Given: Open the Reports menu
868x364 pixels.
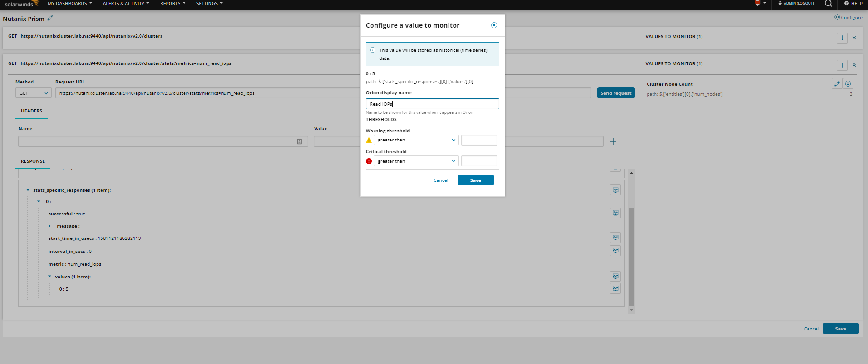Looking at the screenshot, I should pos(172,4).
